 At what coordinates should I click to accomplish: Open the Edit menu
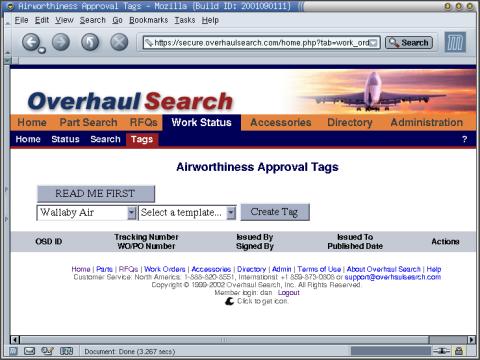(x=42, y=20)
